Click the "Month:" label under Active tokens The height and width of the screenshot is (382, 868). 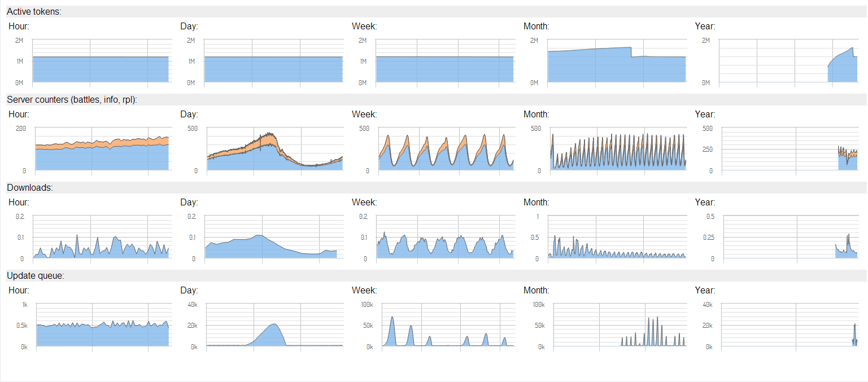[536, 26]
